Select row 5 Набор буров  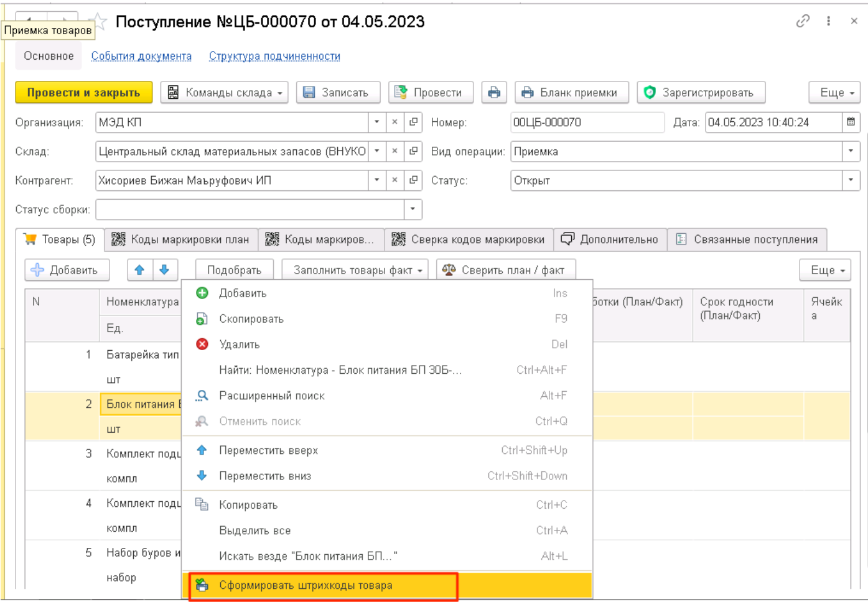pyautogui.click(x=103, y=565)
